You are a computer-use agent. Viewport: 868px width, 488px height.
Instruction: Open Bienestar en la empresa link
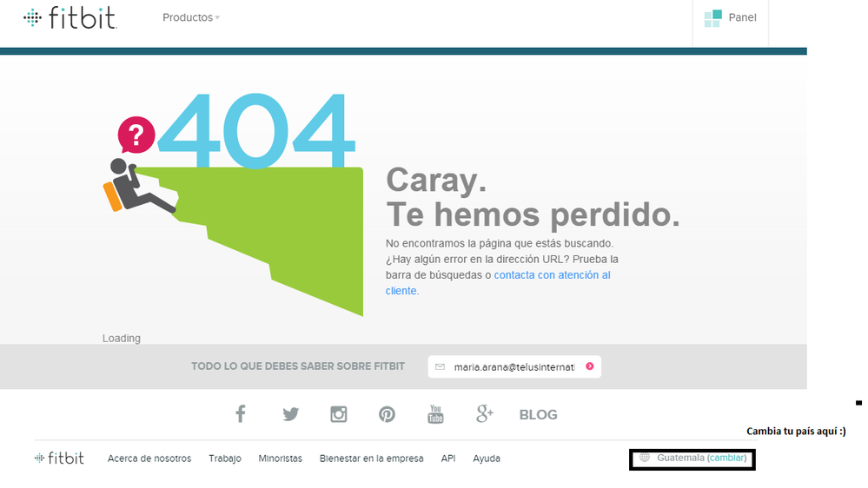coord(372,458)
